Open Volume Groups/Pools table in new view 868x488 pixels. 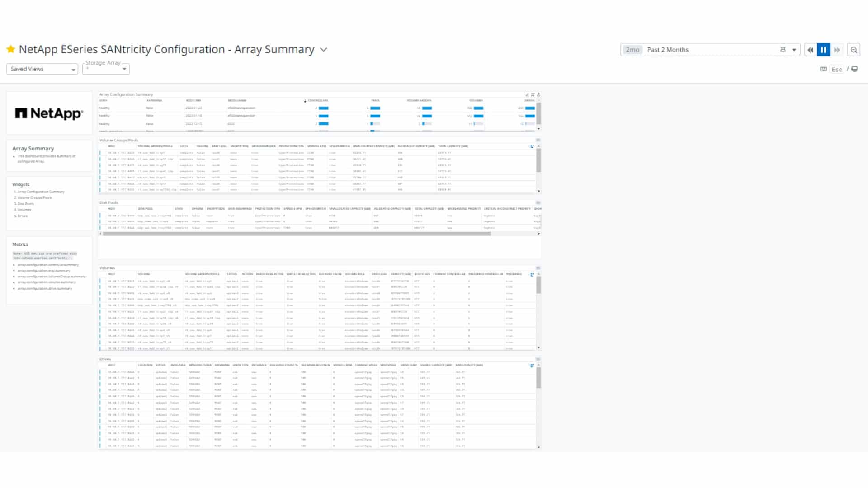click(x=532, y=146)
